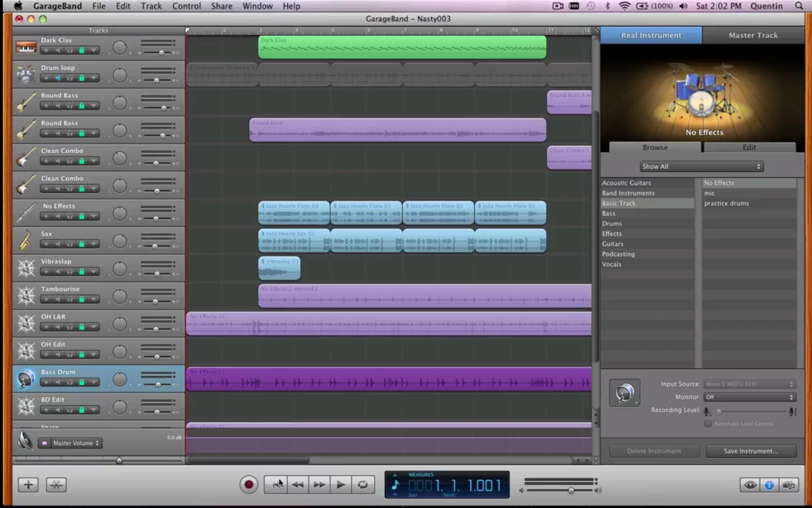The width and height of the screenshot is (812, 508).
Task: Expand the Drums category in browser
Action: [612, 223]
